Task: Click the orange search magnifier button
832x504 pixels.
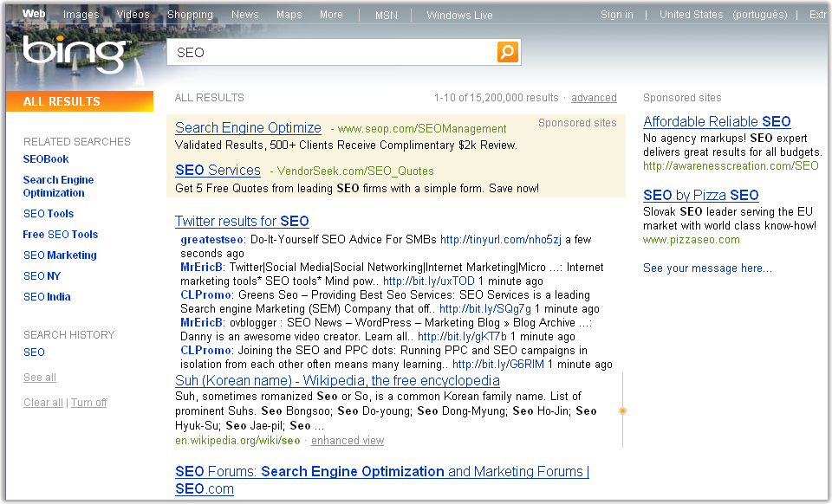Action: coord(508,52)
